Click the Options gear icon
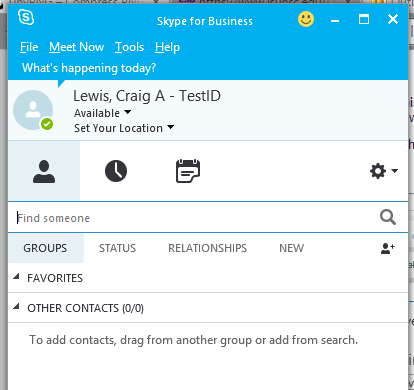Screen dimensions: 414x390 click(378, 171)
